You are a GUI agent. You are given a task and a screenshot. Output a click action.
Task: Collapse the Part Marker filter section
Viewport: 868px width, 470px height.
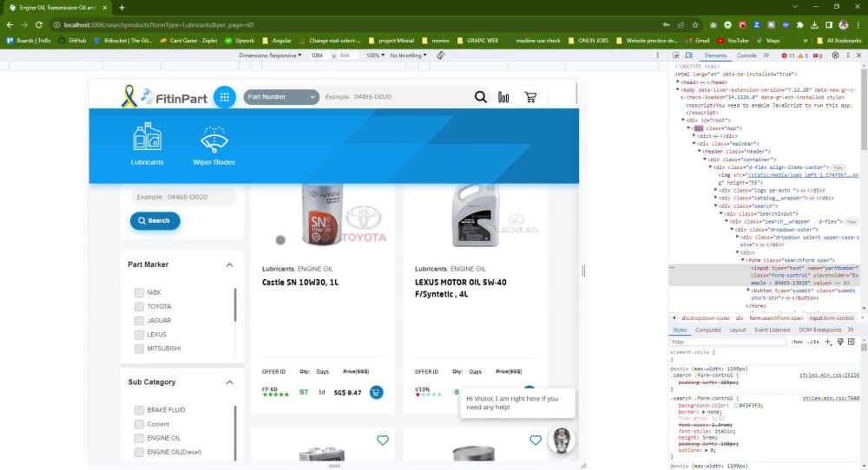[229, 264]
